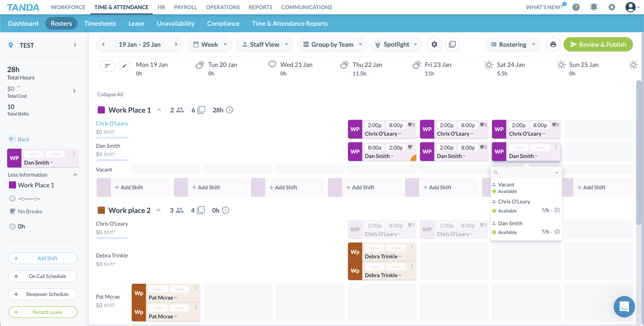Click the purple color square for Work Place 1
This screenshot has width=644, height=326.
point(101,110)
